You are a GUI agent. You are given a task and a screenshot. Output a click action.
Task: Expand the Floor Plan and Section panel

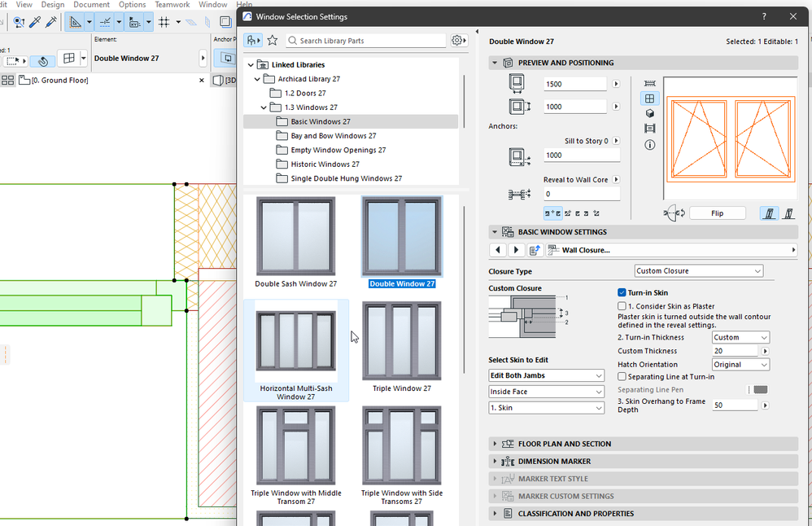pyautogui.click(x=565, y=444)
